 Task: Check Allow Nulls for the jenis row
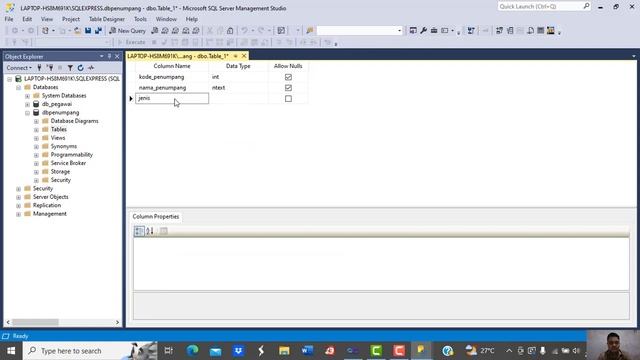pos(288,99)
